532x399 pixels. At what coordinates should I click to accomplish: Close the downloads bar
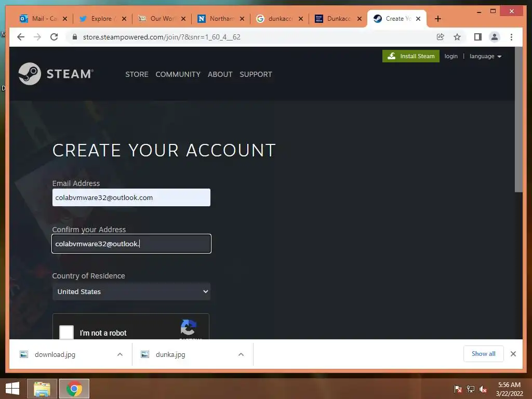(513, 354)
